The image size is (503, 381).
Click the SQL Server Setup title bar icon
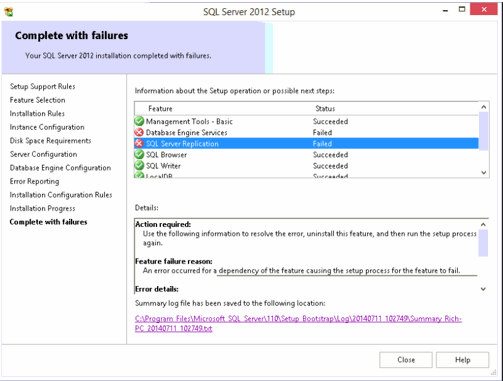coord(9,12)
